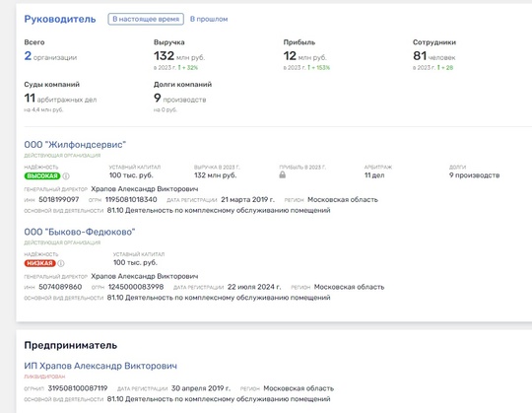
Task: Switch to the В прошлом tab
Action: (209, 19)
